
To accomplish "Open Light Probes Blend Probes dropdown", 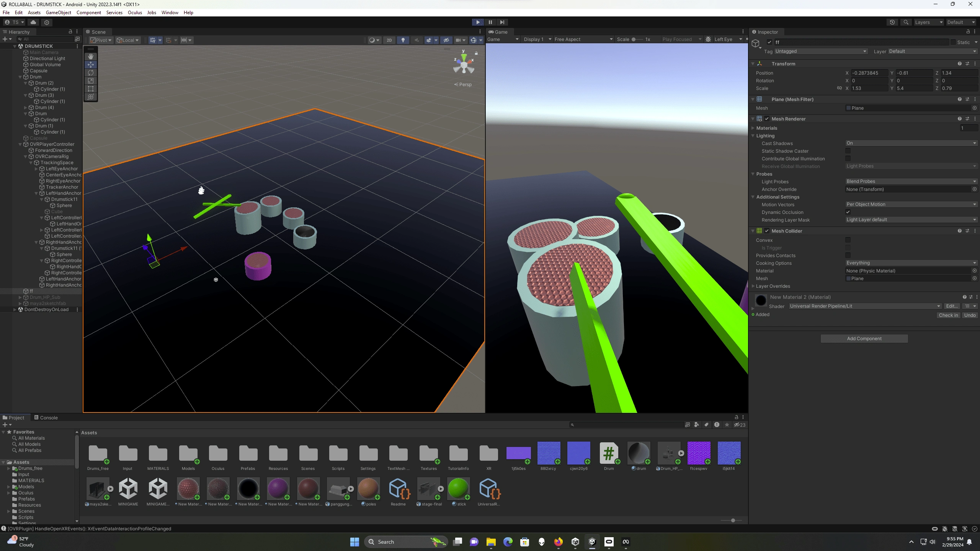I will pos(911,182).
